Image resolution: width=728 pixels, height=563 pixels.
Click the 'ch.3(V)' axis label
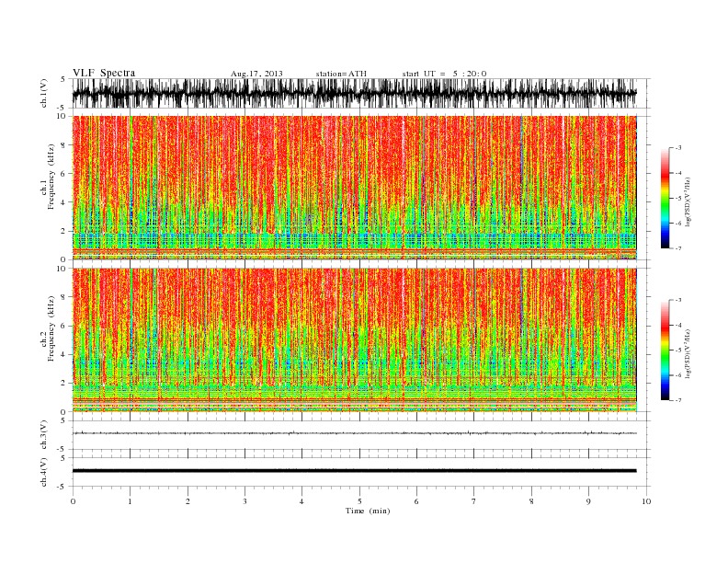pos(44,435)
